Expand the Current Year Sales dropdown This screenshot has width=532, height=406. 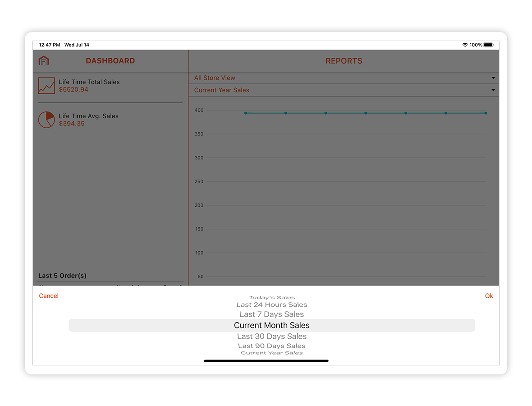click(344, 90)
